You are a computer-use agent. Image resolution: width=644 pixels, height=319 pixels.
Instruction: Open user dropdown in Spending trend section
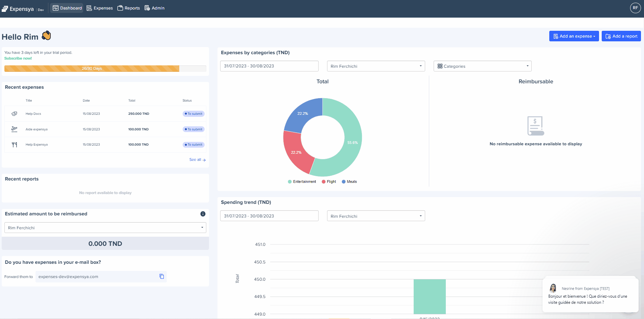pyautogui.click(x=376, y=216)
